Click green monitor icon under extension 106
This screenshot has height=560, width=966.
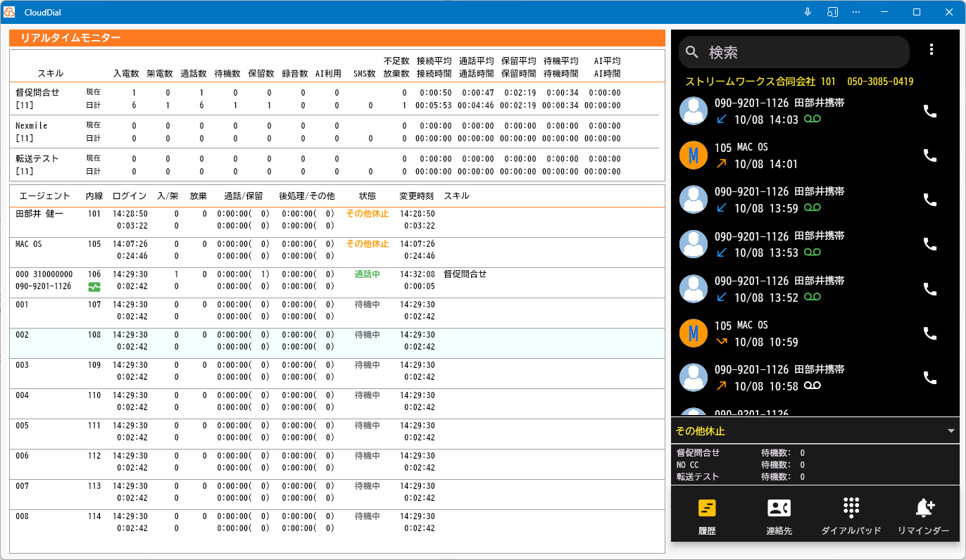coord(94,286)
